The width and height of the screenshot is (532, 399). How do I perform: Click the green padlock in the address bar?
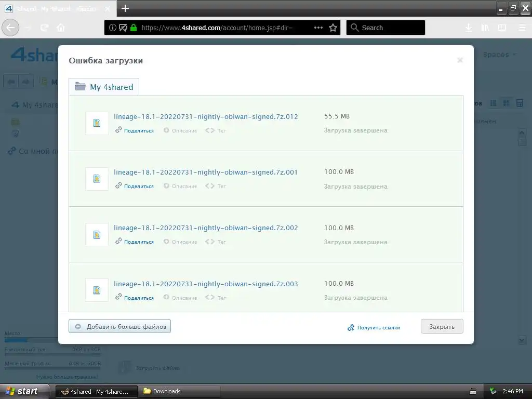(134, 28)
